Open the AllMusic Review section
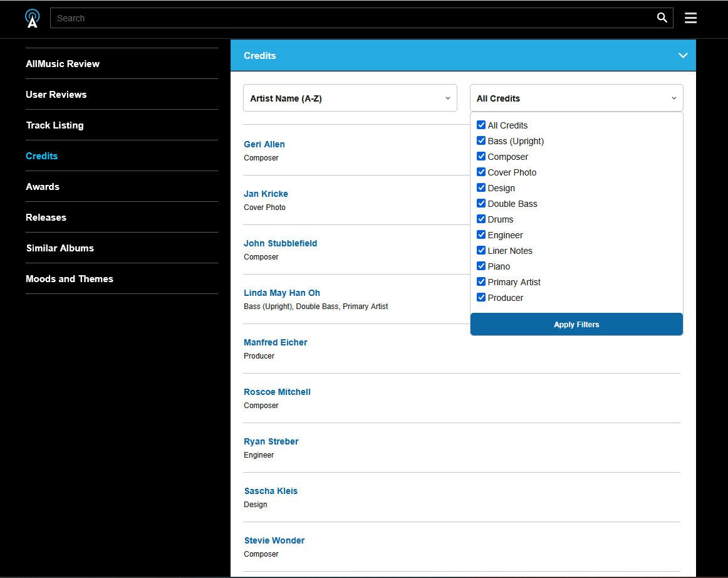The width and height of the screenshot is (728, 578). click(63, 64)
